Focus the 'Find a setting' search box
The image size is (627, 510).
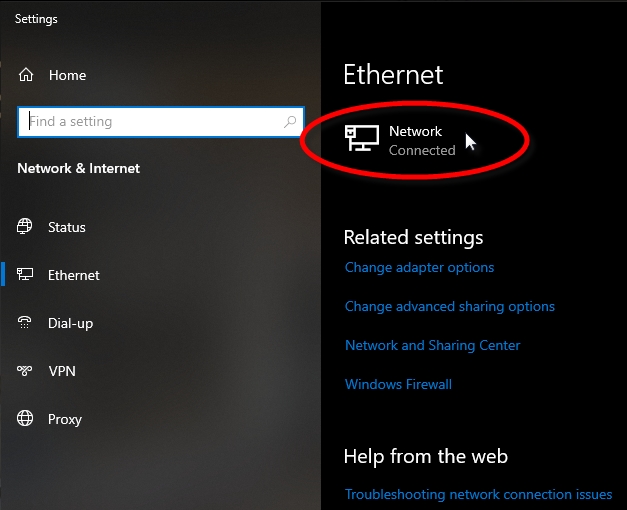[150, 122]
